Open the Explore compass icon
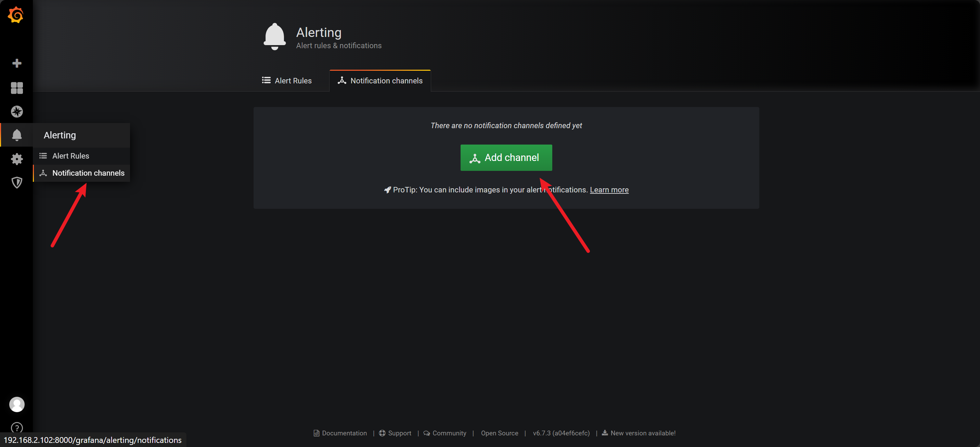The width and height of the screenshot is (980, 447). click(x=17, y=112)
